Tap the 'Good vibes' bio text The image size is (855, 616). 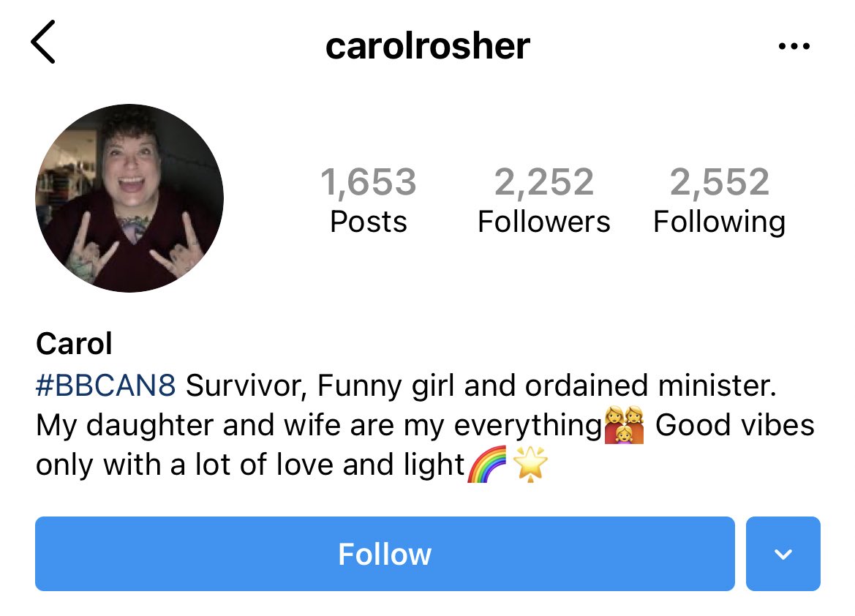[x=734, y=425]
